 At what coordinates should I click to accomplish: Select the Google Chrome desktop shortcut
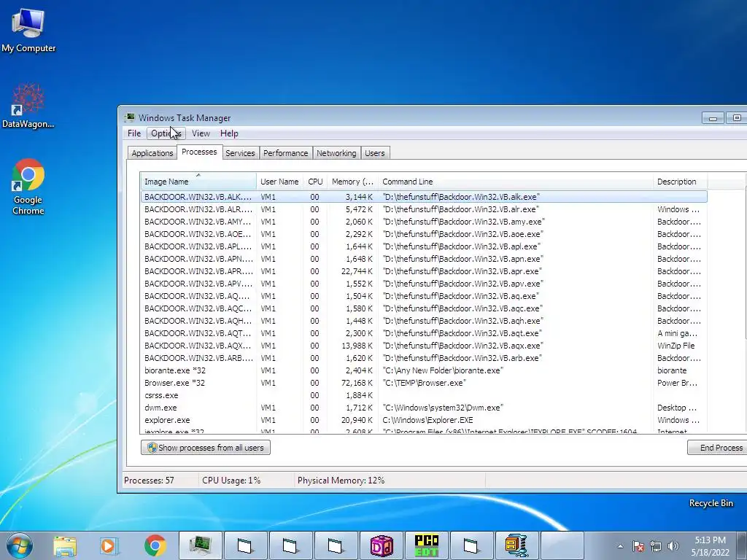pos(28,187)
